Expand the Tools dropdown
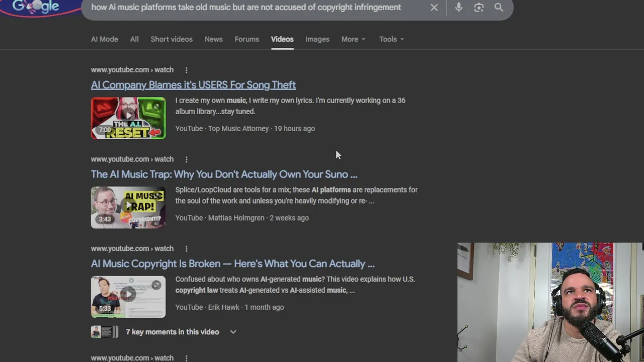Viewport: 644px width, 362px height. point(391,39)
